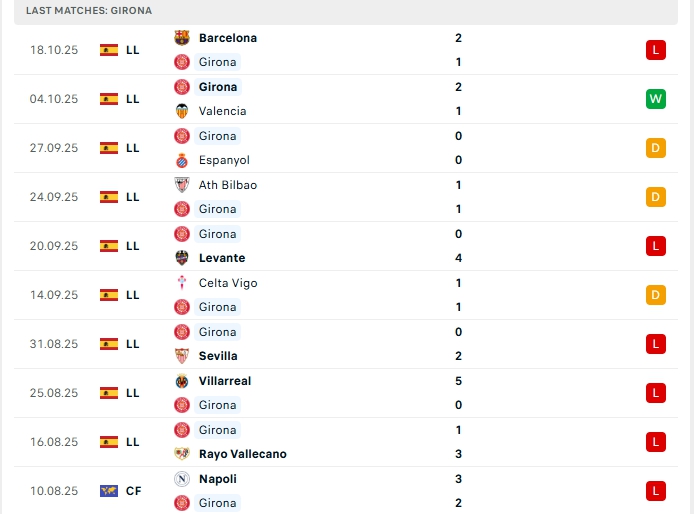Select the 20.09.25 match date
Viewport: 694px width, 514px height.
tap(54, 246)
